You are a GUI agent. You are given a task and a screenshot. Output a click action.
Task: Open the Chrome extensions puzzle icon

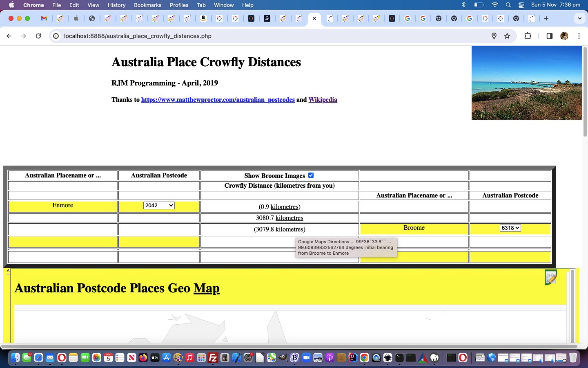point(528,36)
